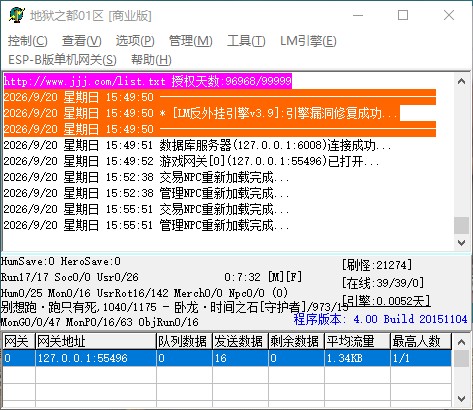Click the 队列数据 column header
Screen dimensions: 473x410
tap(184, 341)
